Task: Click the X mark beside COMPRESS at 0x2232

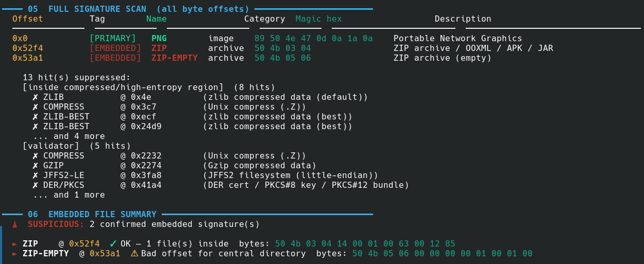Action: [36, 156]
